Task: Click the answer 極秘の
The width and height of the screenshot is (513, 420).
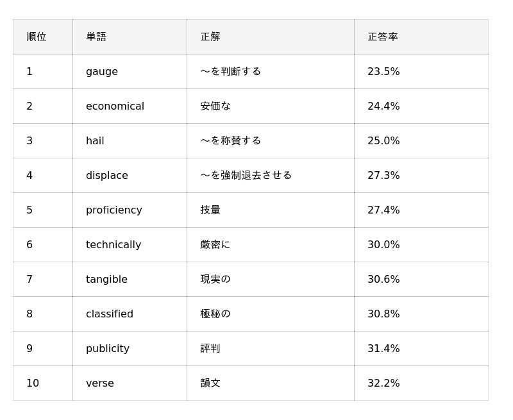Action: (x=215, y=314)
